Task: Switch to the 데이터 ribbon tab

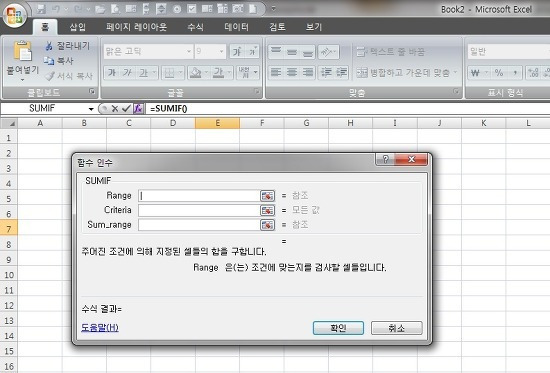Action: pos(236,27)
